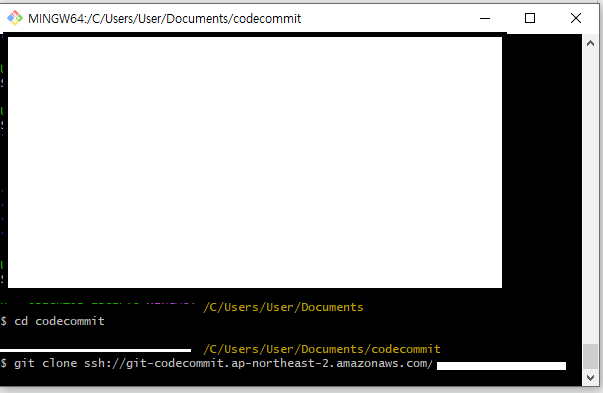Open the Git Bash window icon menu
The height and width of the screenshot is (393, 603).
15,18
